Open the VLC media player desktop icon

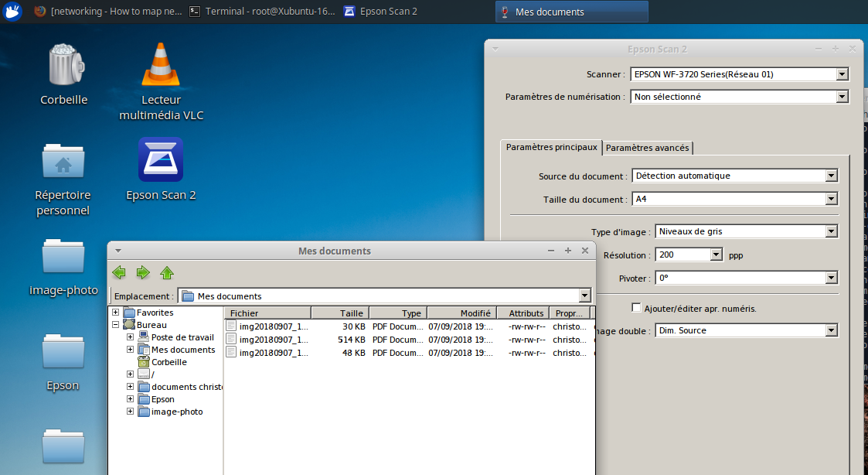coord(161,66)
